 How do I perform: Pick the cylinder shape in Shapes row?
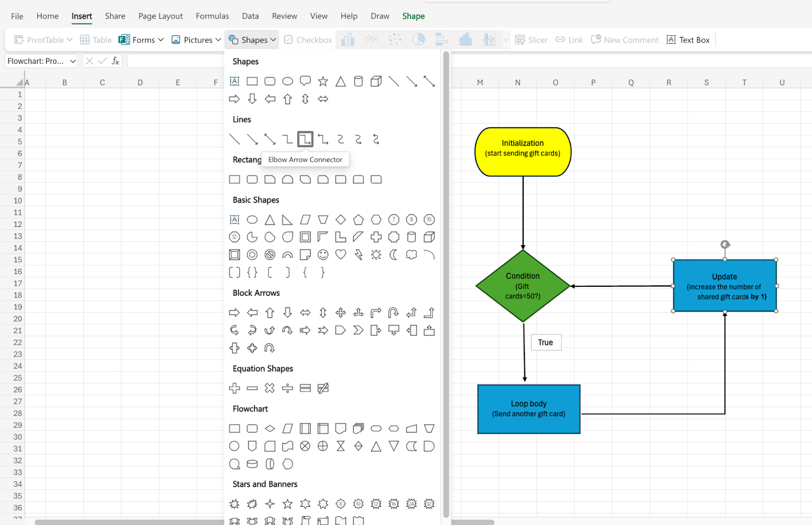click(x=358, y=81)
